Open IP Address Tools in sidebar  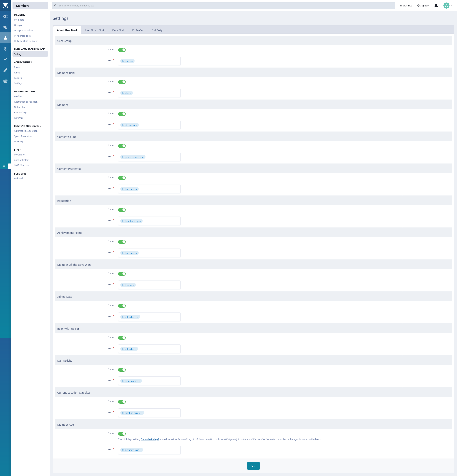tap(22, 36)
